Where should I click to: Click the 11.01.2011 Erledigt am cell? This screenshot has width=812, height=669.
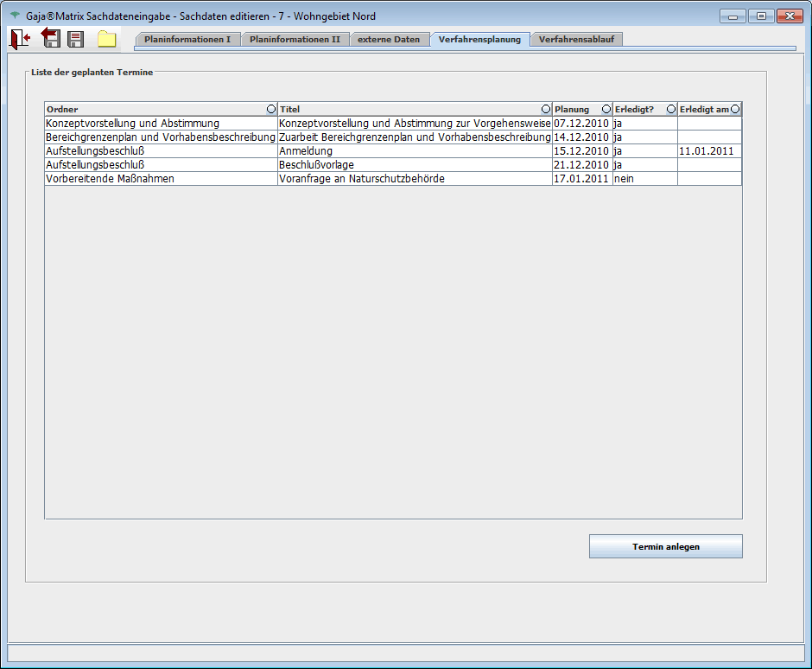(x=708, y=151)
